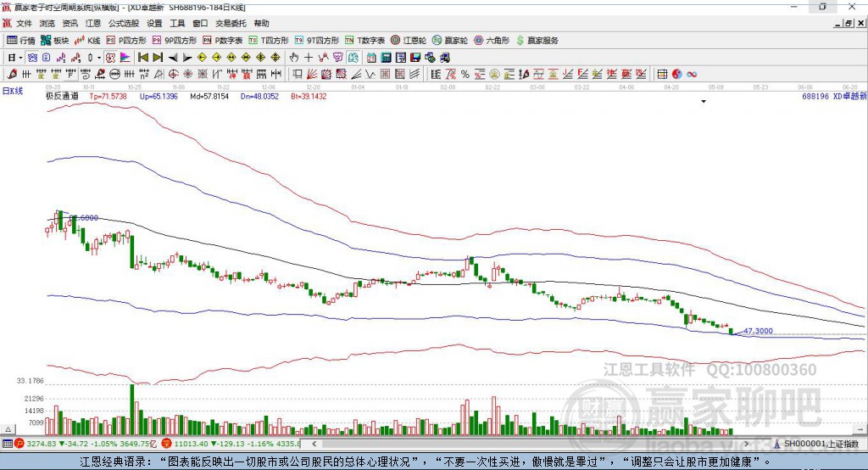
Task: Click the small black dropdown triangle above chart
Action: click(704, 102)
